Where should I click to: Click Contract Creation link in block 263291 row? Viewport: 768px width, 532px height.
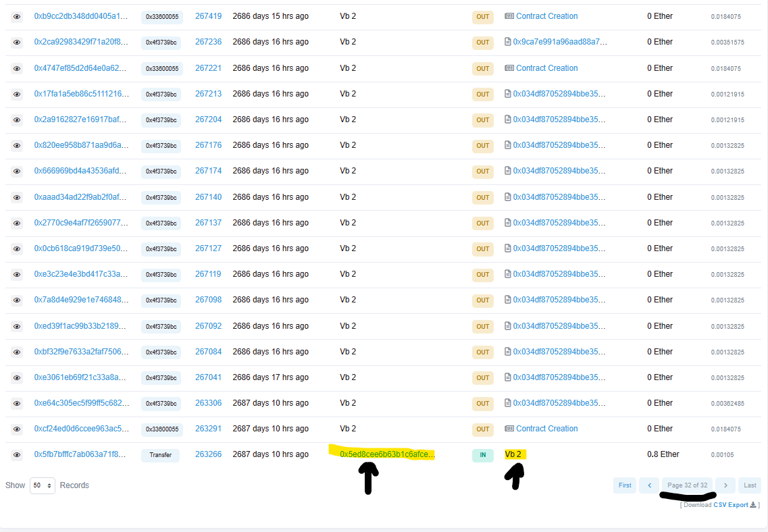[x=546, y=429]
